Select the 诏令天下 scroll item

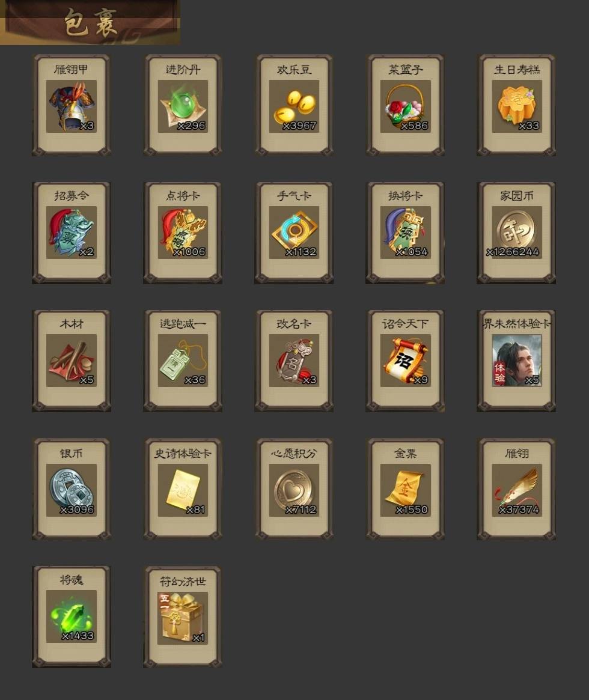coord(406,361)
